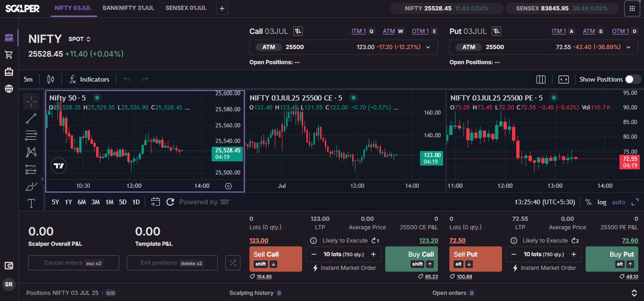The width and height of the screenshot is (644, 301).
Task: Open the Put 03JUL option chain icon
Action: 497,31
